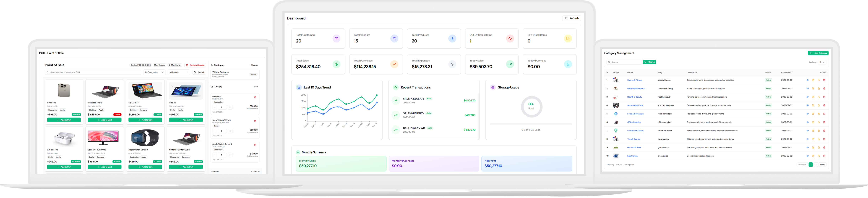
Task: Click the Total Sales dollar icon
Action: coord(336,64)
